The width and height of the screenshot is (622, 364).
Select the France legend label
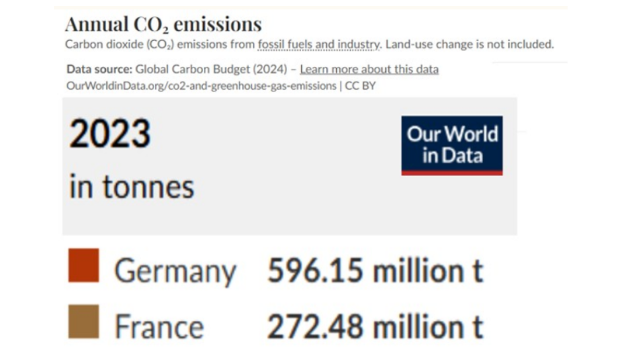[x=159, y=327]
